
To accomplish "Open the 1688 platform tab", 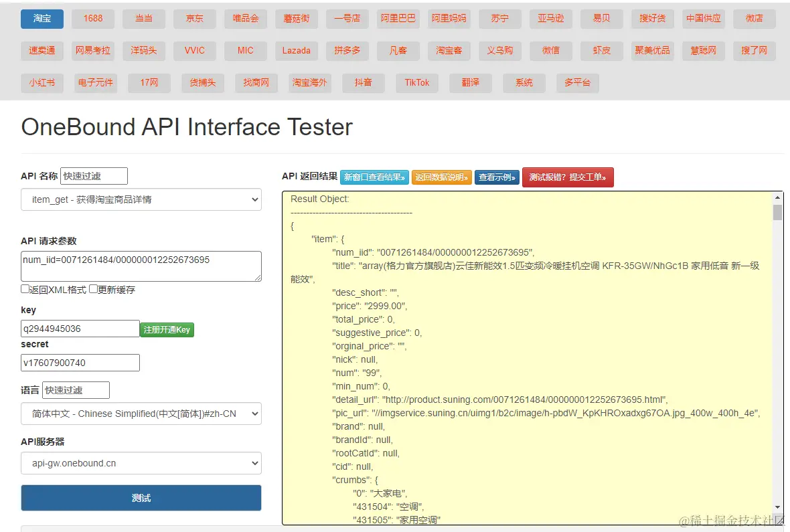I will (x=92, y=19).
